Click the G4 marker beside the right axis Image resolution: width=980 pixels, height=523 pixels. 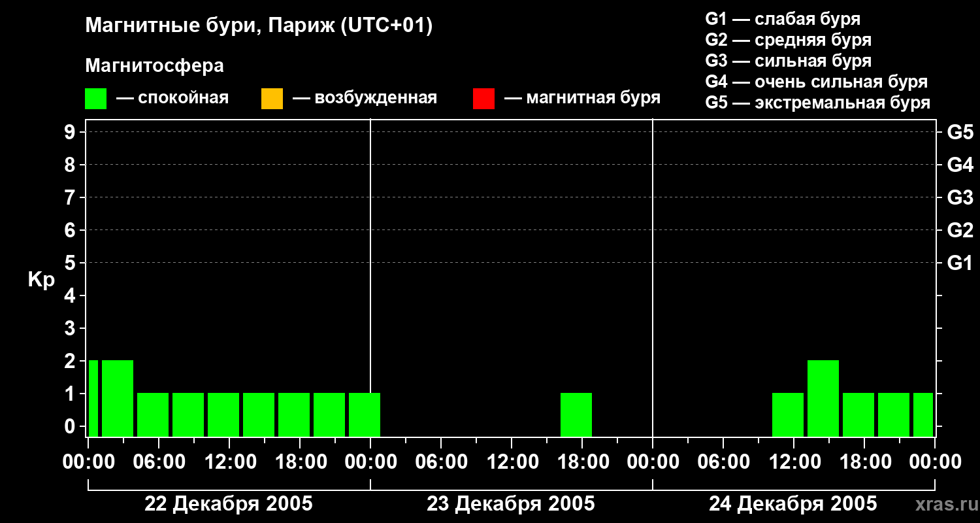(x=960, y=165)
